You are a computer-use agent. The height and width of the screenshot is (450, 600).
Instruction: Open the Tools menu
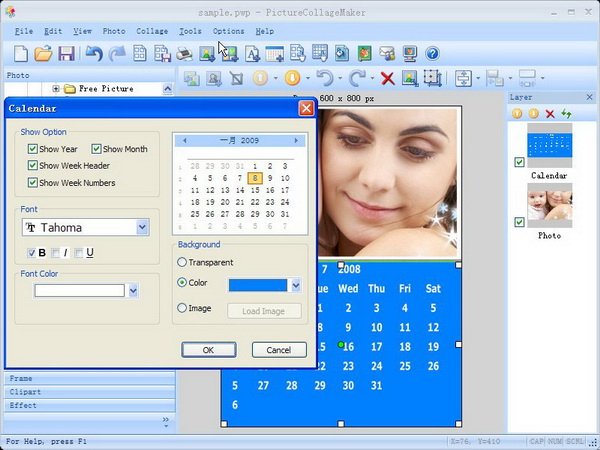click(189, 31)
